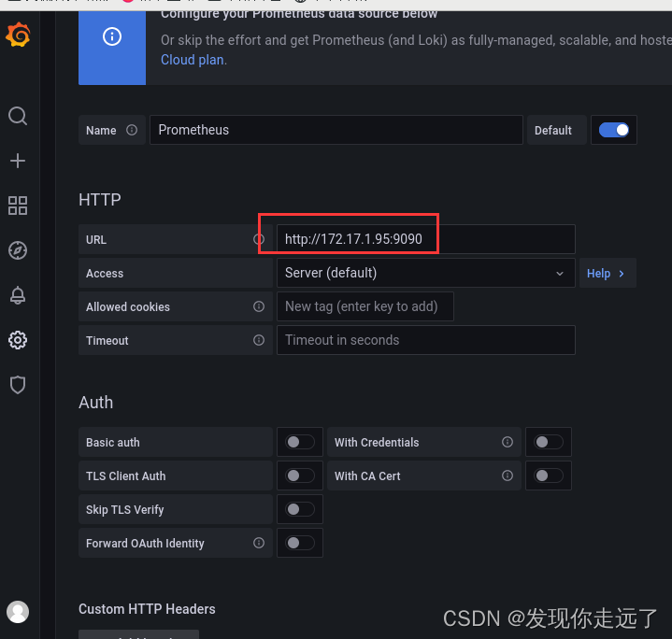This screenshot has height=639, width=672.
Task: Click the URL field with http://172.17.1.95:9090
Action: pyautogui.click(x=426, y=239)
